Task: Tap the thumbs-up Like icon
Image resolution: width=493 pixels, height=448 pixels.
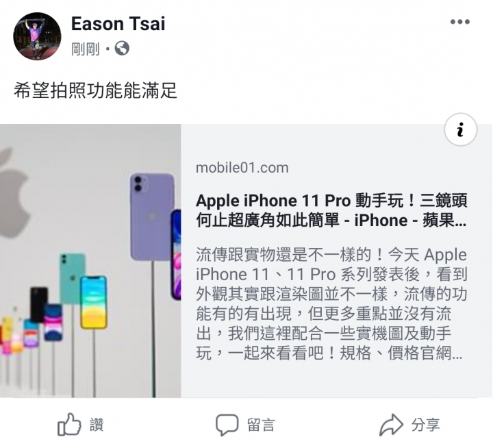Action: (x=69, y=425)
